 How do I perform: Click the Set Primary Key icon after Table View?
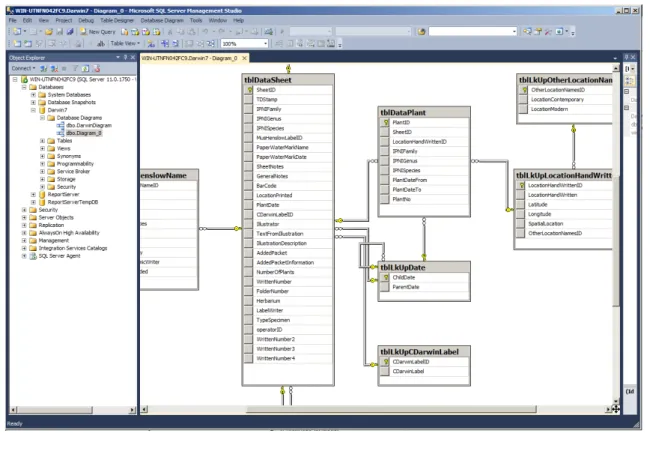coord(151,44)
